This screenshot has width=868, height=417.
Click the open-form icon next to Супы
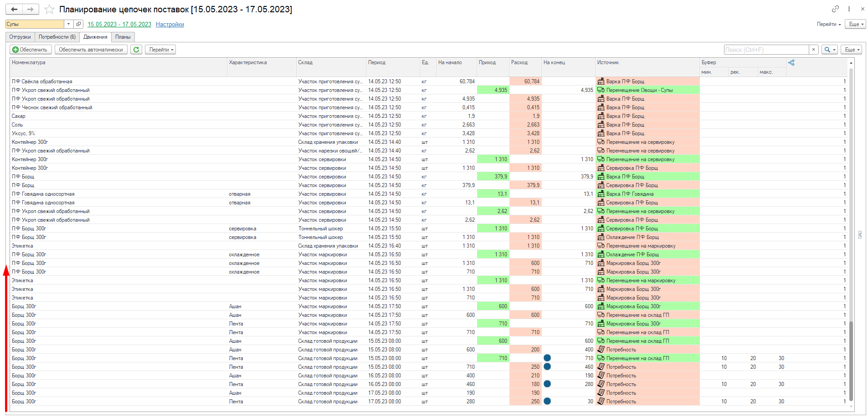click(x=78, y=24)
